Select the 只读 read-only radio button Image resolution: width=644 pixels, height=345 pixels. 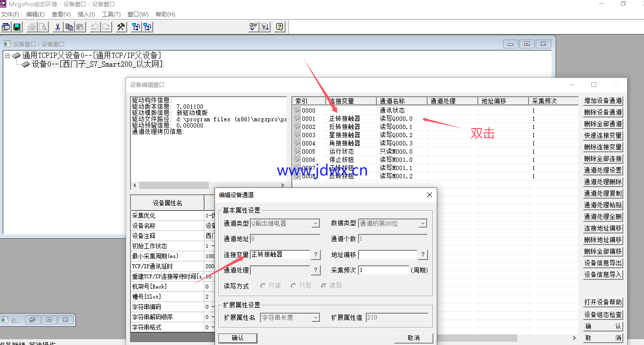[263, 286]
